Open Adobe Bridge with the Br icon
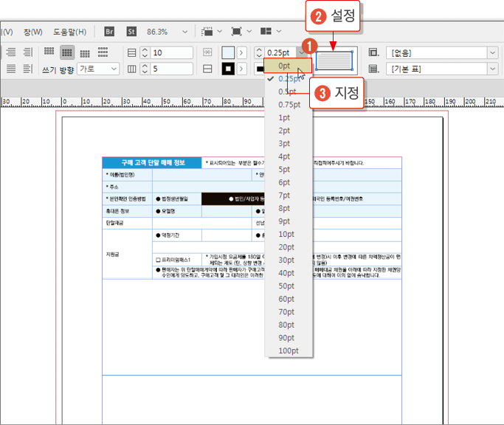Screen dimensions: 504x425 pos(109,32)
